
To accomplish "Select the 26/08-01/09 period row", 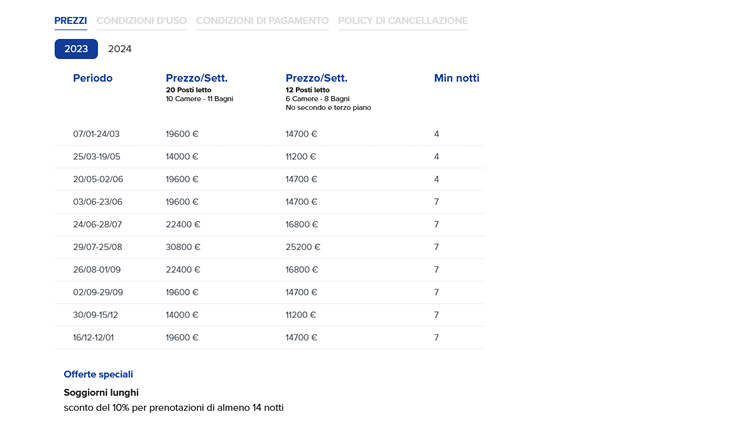I will point(270,270).
